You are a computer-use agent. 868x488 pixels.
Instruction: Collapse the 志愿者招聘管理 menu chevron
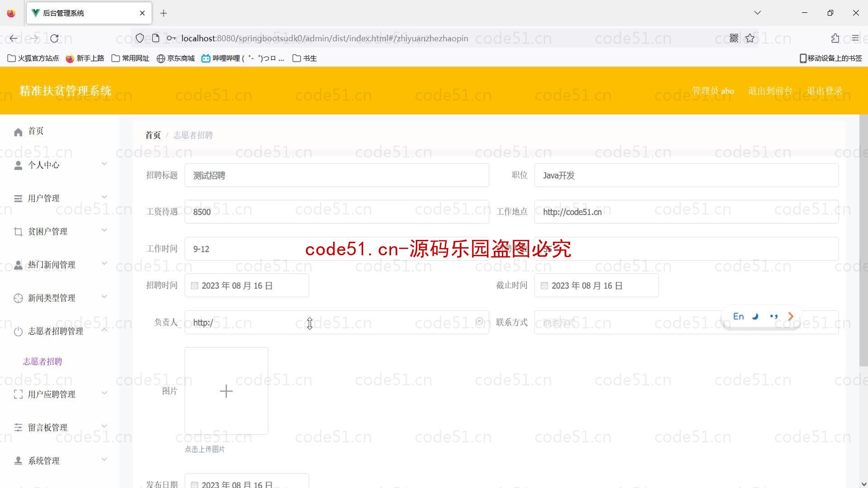coord(104,330)
